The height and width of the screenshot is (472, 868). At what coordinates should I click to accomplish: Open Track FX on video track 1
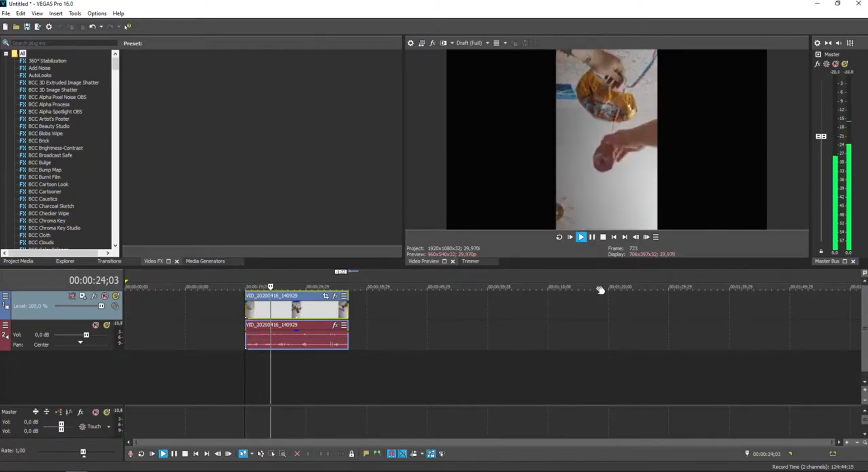[94, 296]
